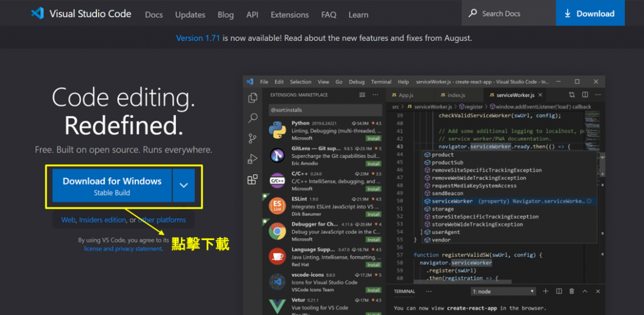Screen dimensions: 644x315
Task: Open Extensions in the top nav
Action: (289, 15)
